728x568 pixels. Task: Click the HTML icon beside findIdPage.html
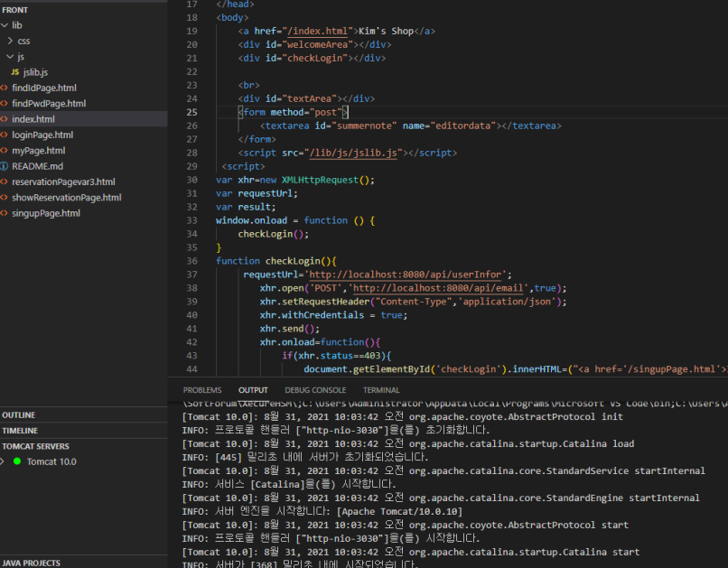click(5, 88)
